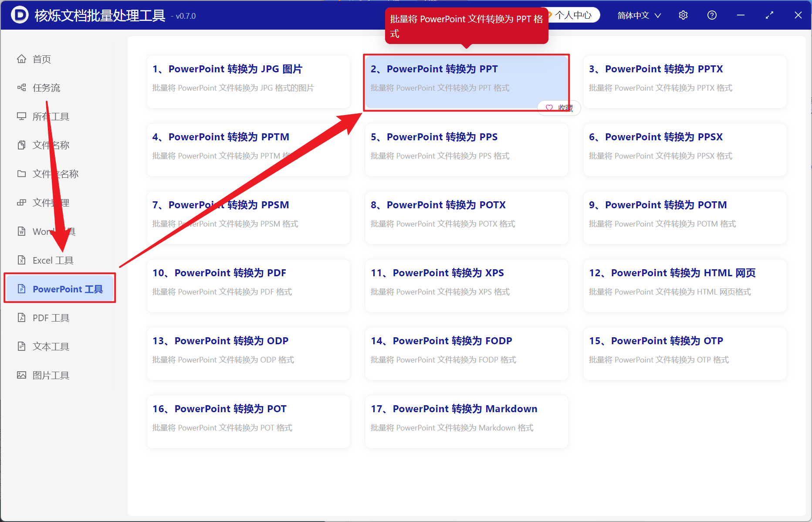Image resolution: width=812 pixels, height=522 pixels.
Task: Toggle the 收藏 favorite heart button
Action: [559, 108]
